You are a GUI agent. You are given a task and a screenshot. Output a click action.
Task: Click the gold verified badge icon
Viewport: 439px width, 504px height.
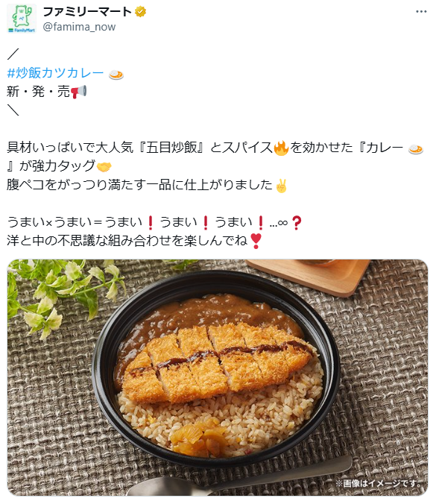pyautogui.click(x=140, y=12)
